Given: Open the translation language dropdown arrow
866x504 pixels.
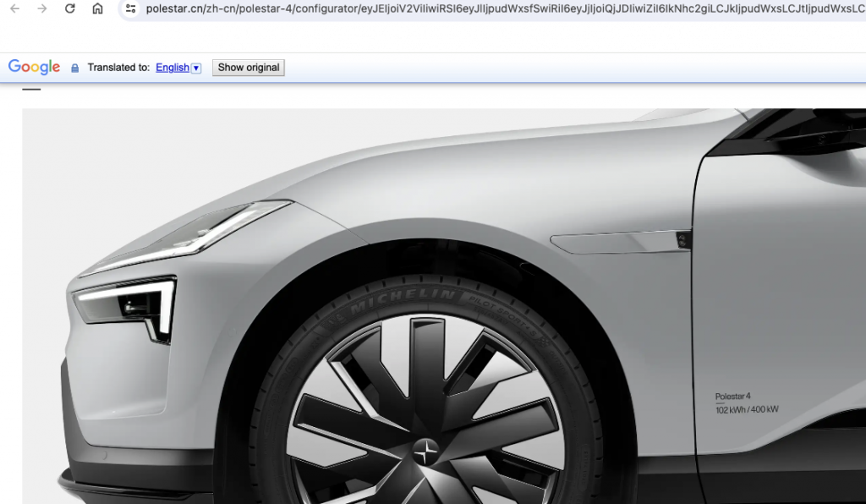Looking at the screenshot, I should 197,68.
